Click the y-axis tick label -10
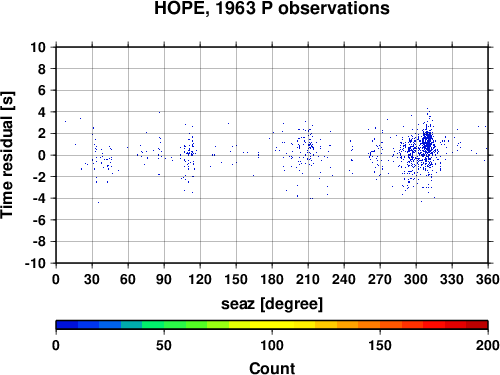 (35, 263)
